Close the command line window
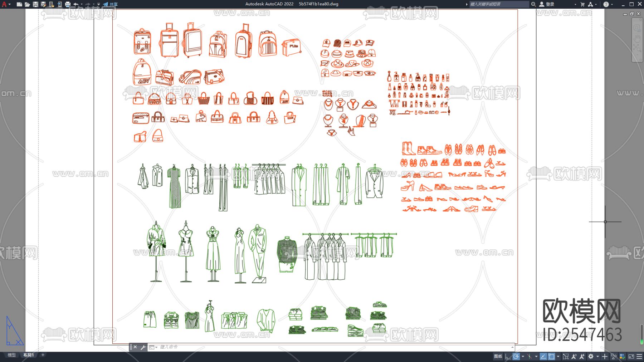 (x=135, y=347)
